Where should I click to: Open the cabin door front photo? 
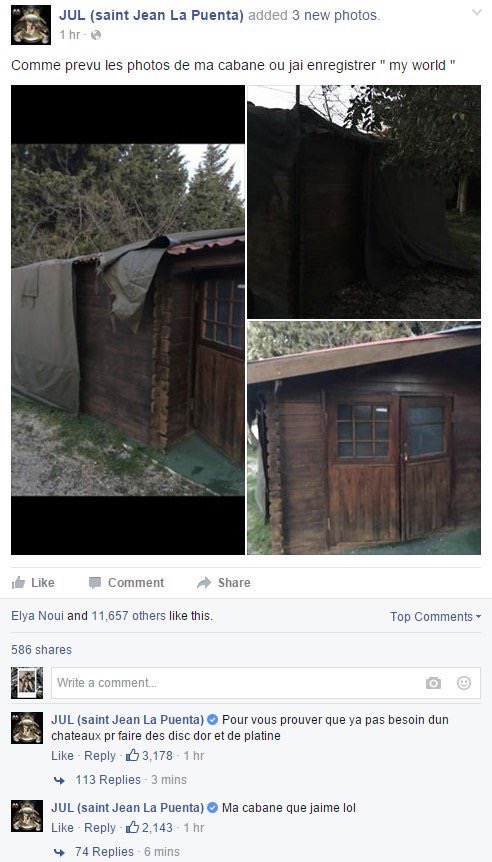click(364, 438)
